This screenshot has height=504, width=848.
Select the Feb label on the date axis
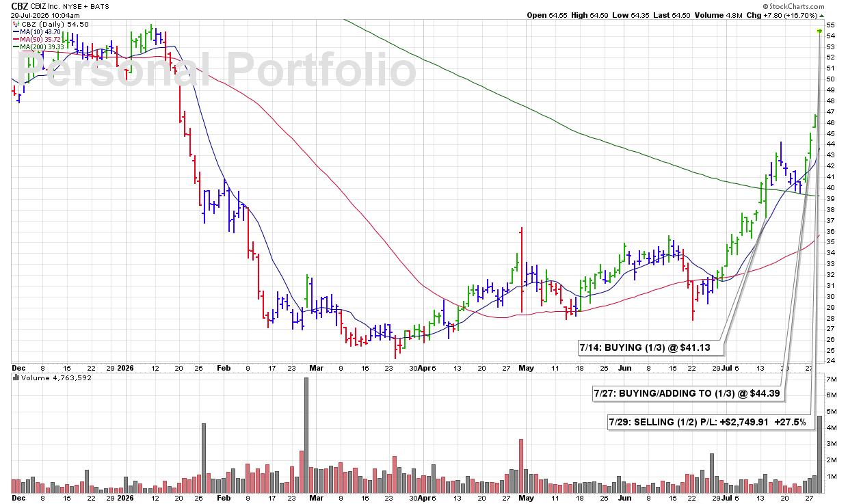[223, 368]
